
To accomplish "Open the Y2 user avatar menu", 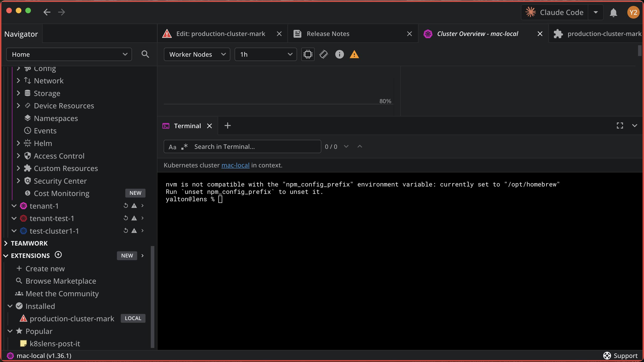I will [x=633, y=12].
